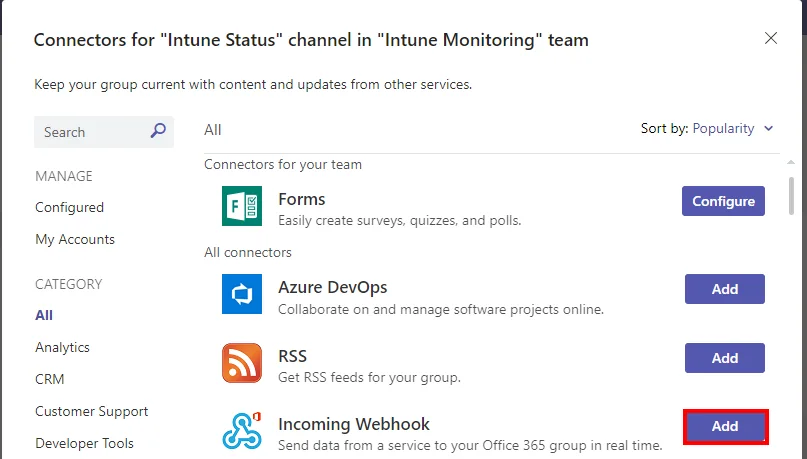Select the Analytics category
Image resolution: width=807 pixels, height=459 pixels.
coord(62,347)
